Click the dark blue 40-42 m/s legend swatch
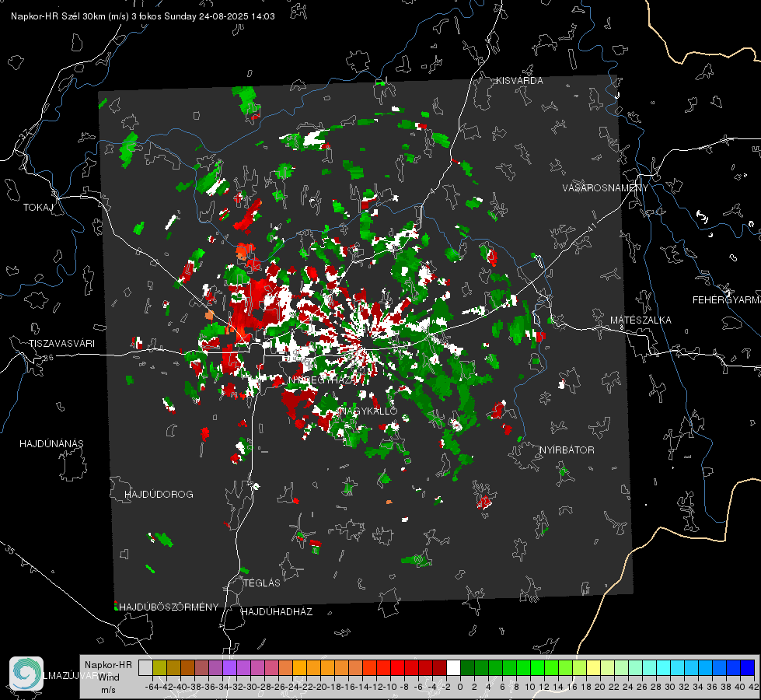The image size is (761, 700). click(x=748, y=667)
